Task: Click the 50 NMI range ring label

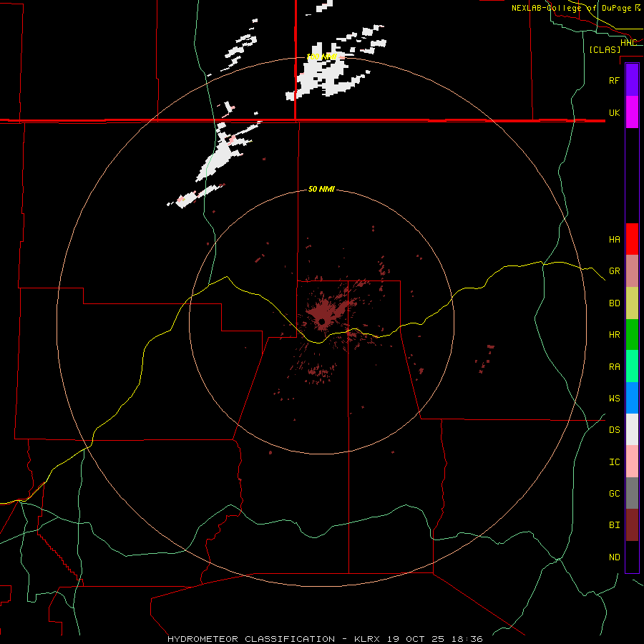Action: (321, 189)
